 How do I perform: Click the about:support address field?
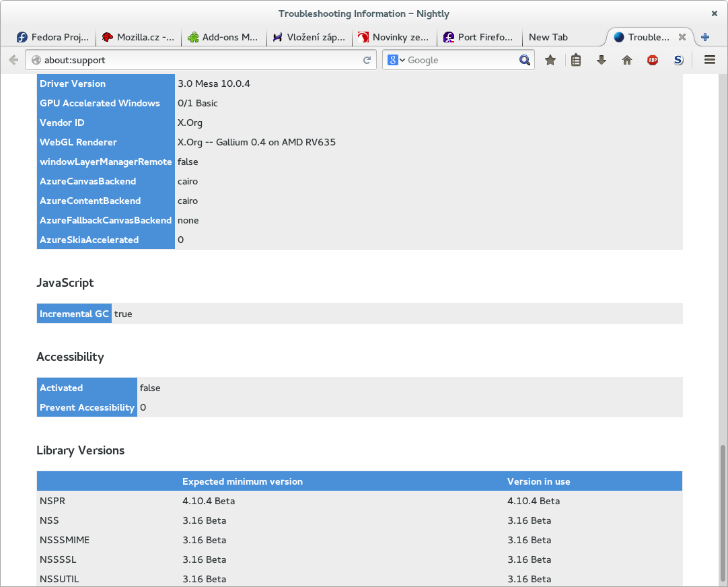[201, 60]
